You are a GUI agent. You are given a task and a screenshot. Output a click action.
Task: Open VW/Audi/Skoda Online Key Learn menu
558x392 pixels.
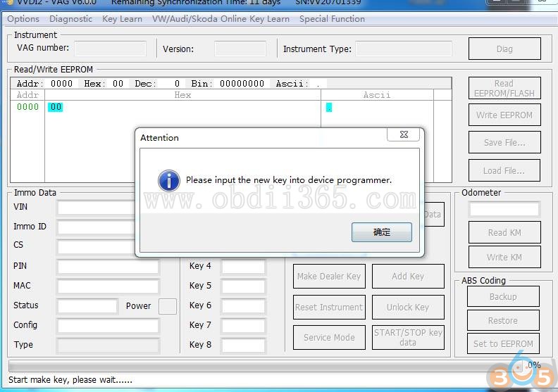click(x=221, y=19)
